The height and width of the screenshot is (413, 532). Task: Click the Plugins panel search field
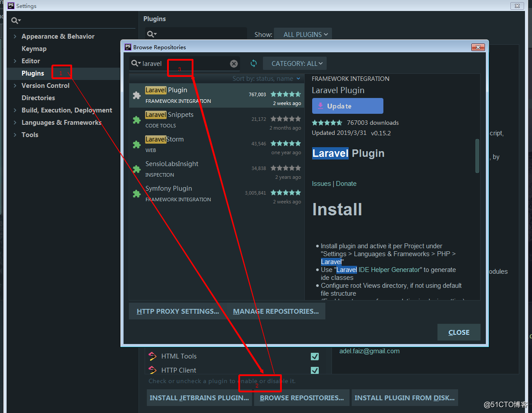coord(196,34)
